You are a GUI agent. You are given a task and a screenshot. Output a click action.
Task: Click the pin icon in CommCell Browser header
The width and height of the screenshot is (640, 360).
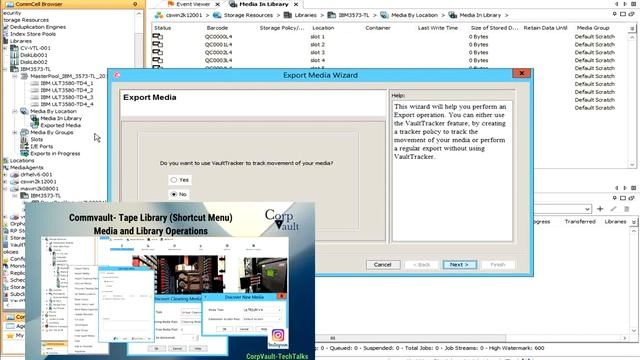135,4
